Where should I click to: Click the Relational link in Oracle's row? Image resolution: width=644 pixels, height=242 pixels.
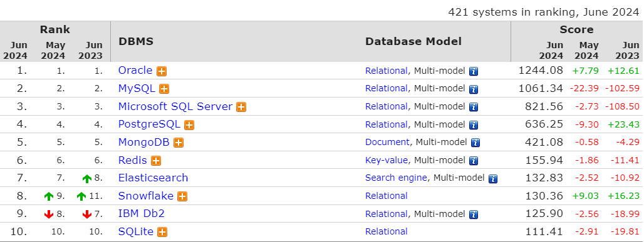(387, 71)
